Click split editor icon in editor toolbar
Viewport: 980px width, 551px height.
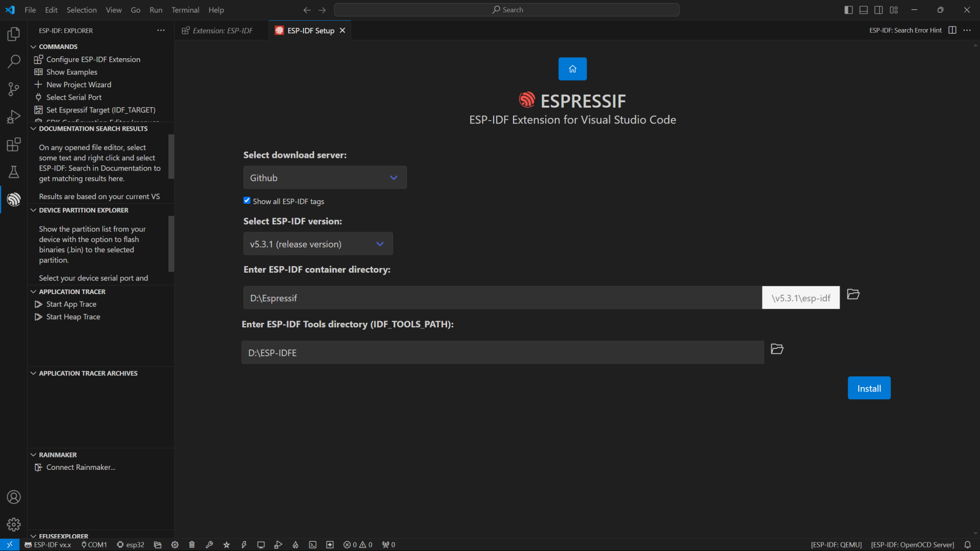click(952, 31)
